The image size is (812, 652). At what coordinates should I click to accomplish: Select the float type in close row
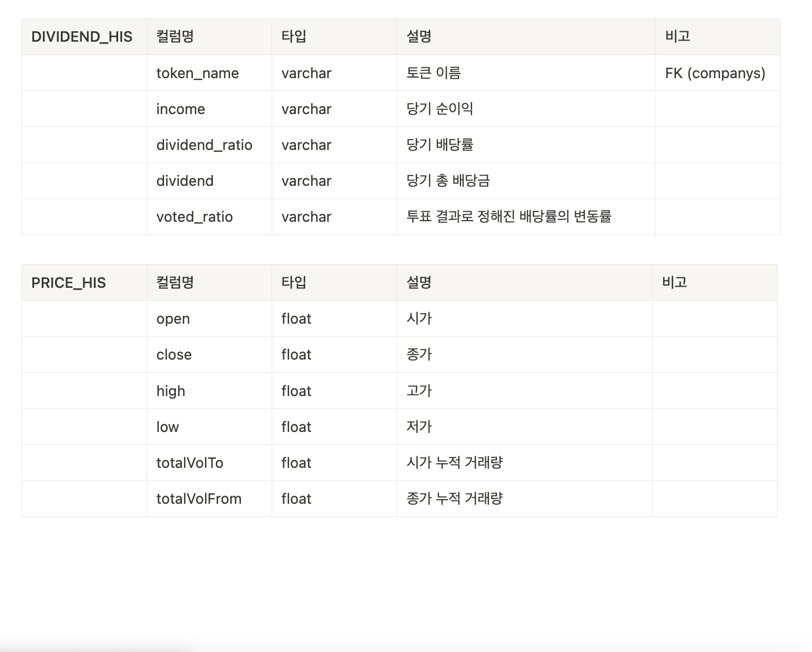pos(334,354)
